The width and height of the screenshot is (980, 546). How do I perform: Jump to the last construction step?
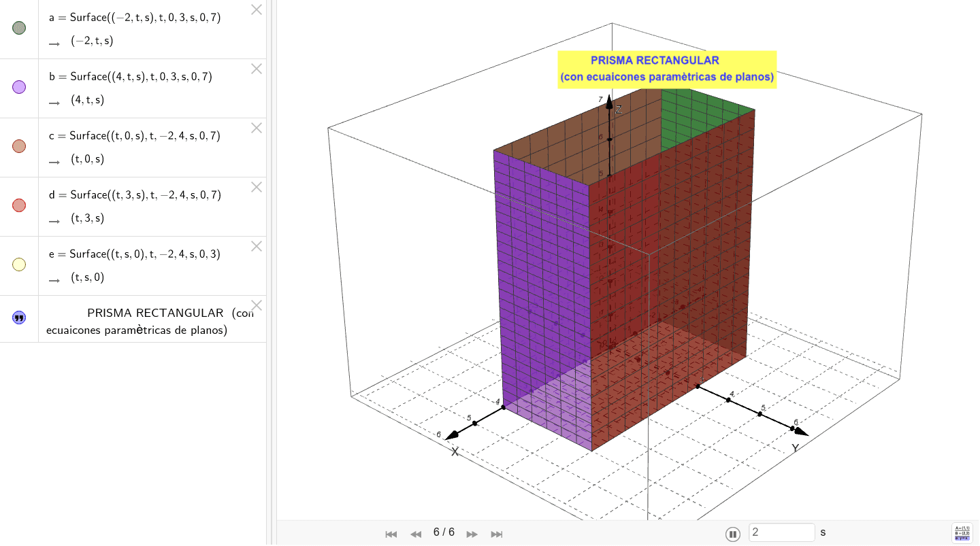[x=496, y=534]
